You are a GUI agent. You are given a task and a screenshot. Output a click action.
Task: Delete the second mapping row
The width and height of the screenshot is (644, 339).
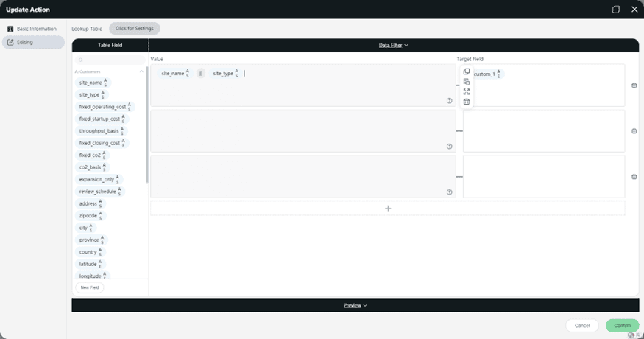coord(634,131)
